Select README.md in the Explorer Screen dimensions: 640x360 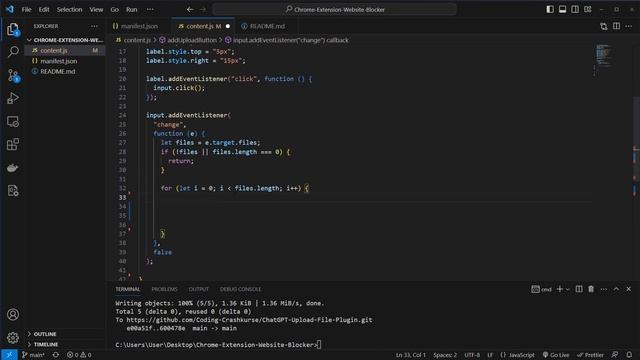[x=65, y=71]
